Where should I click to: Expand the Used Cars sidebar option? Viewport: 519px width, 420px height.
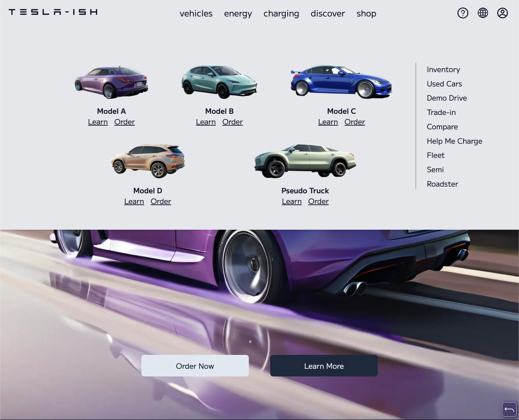[444, 84]
